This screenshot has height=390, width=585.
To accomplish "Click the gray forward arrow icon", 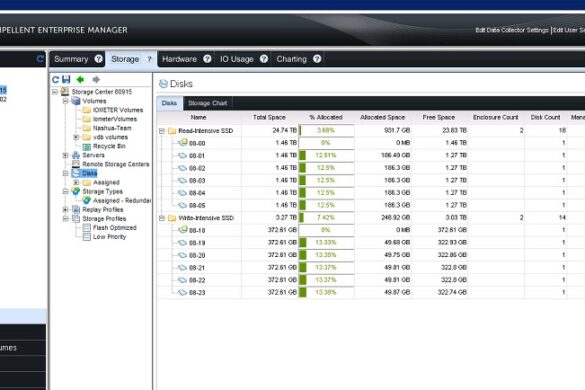I will pyautogui.click(x=96, y=79).
